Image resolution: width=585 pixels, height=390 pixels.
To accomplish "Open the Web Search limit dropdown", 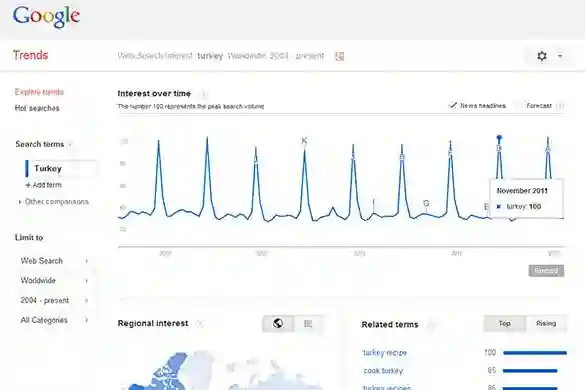I will point(54,261).
